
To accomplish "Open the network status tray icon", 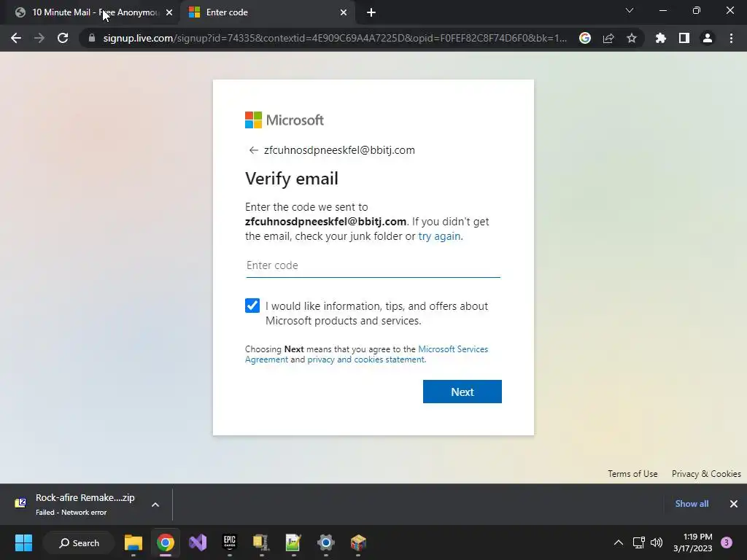I will [639, 542].
